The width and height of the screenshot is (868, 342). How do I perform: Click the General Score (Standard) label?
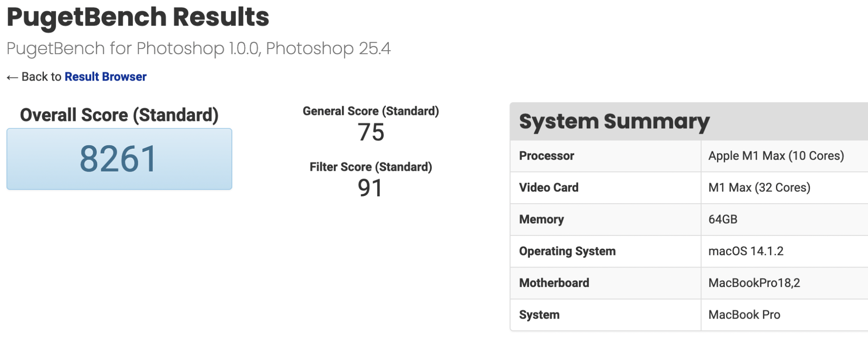371,111
